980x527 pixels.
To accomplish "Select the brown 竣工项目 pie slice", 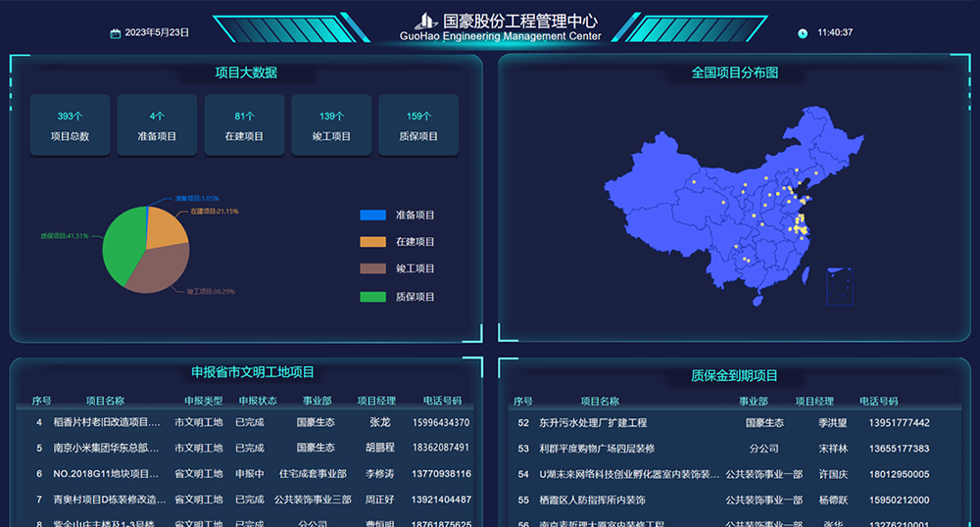I will [x=160, y=267].
